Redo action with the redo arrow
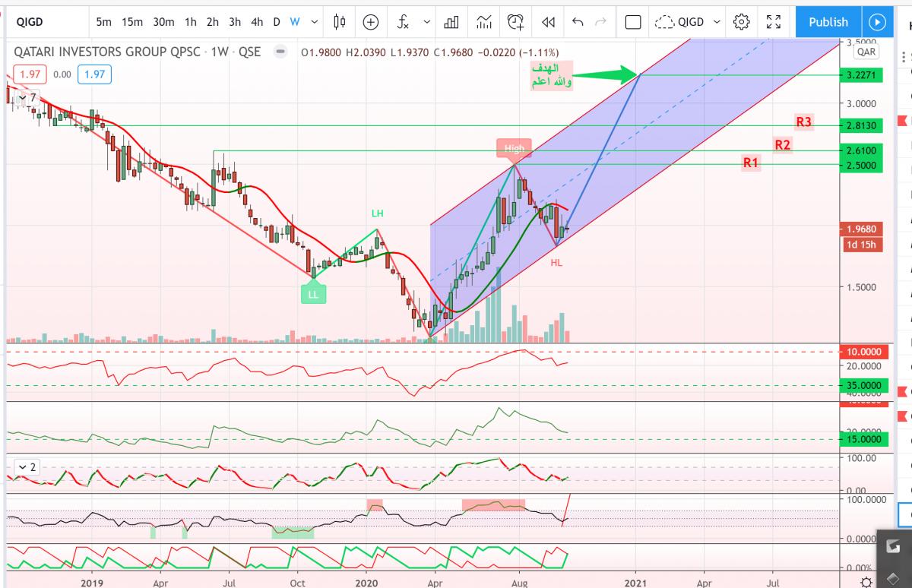This screenshot has height=588, width=912. click(x=600, y=22)
